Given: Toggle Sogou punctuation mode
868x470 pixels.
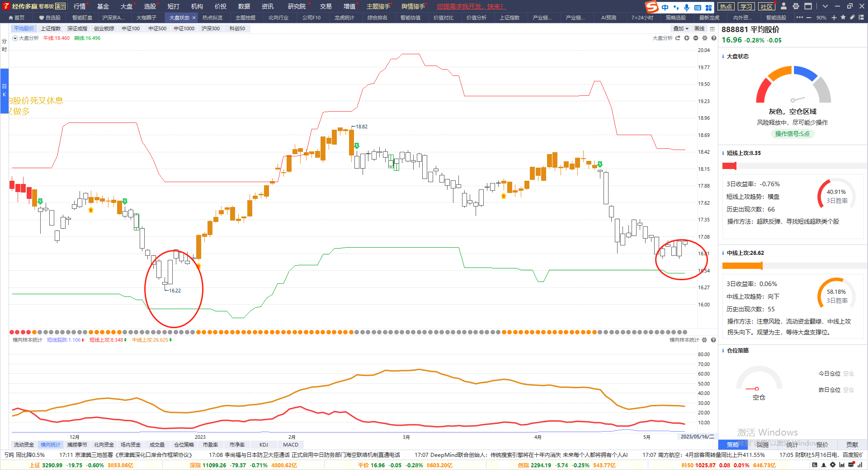Looking at the screenshot, I should point(676,7).
